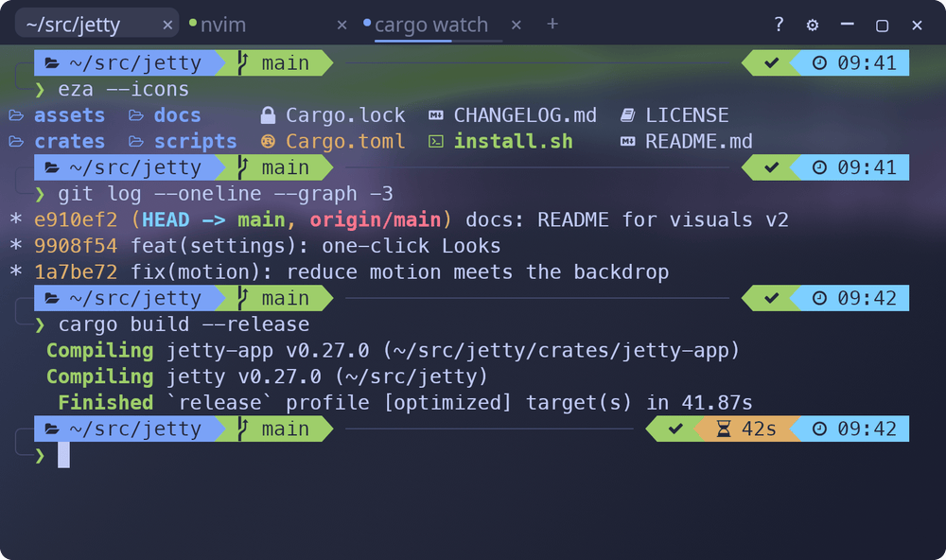
Task: Click the folder icon in the cargo build prompt
Action: (x=52, y=298)
